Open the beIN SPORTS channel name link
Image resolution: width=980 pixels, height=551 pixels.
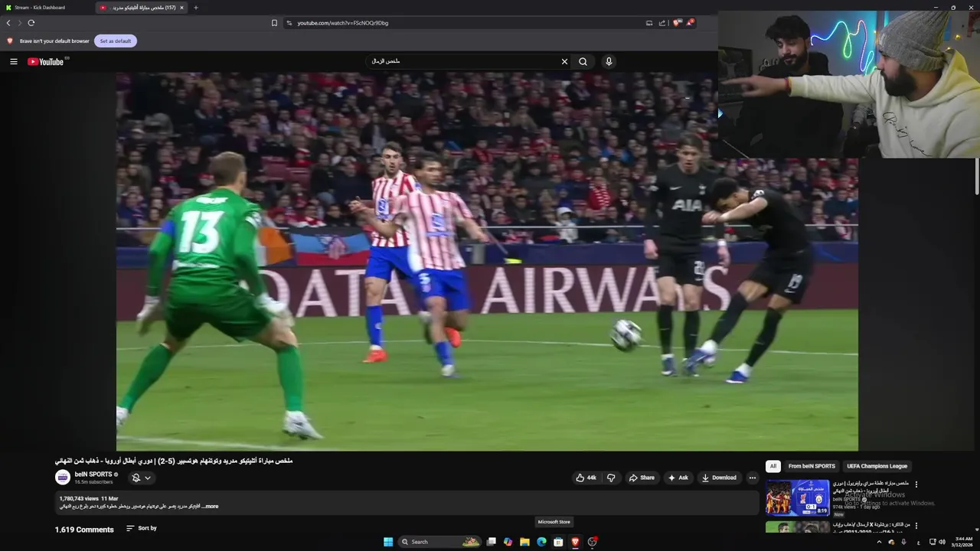[x=93, y=474]
